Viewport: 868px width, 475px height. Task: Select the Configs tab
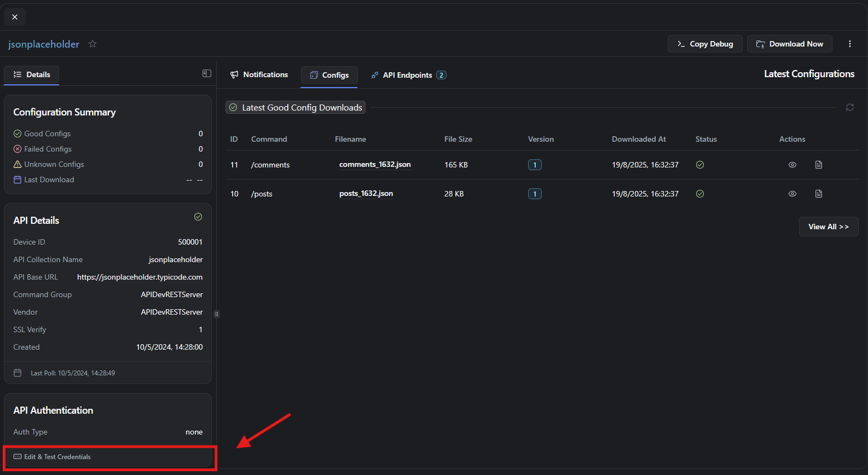pos(329,75)
